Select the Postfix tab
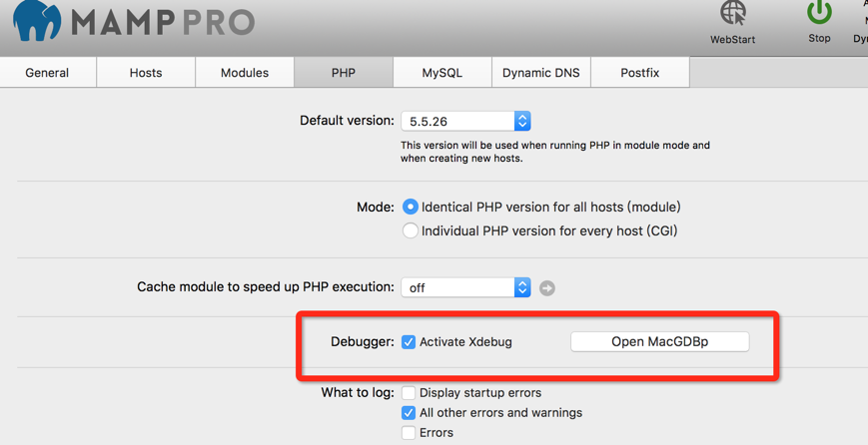 640,73
